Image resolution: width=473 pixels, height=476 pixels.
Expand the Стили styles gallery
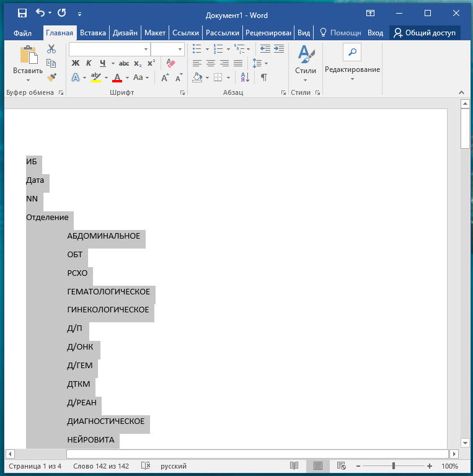click(305, 63)
